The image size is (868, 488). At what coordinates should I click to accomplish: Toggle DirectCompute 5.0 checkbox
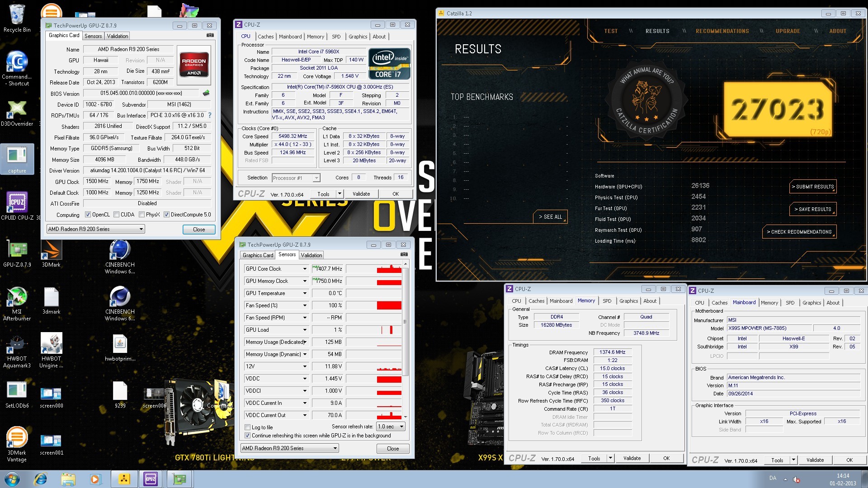167,215
